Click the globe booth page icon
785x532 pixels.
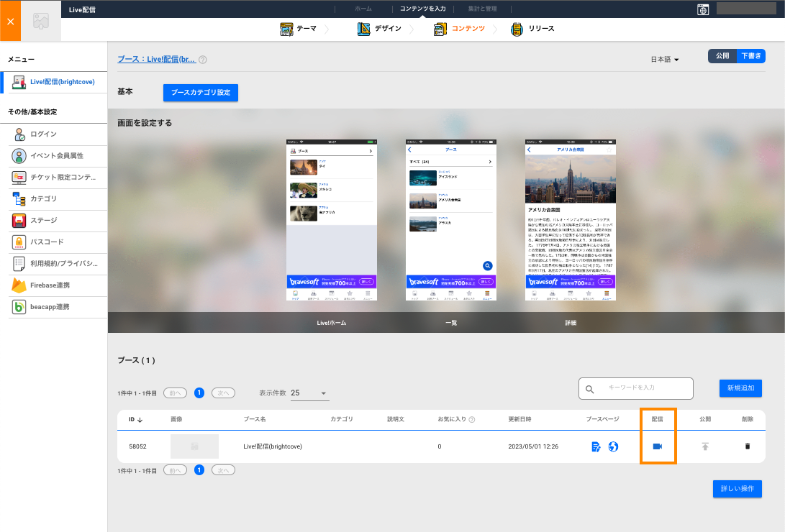click(x=613, y=446)
